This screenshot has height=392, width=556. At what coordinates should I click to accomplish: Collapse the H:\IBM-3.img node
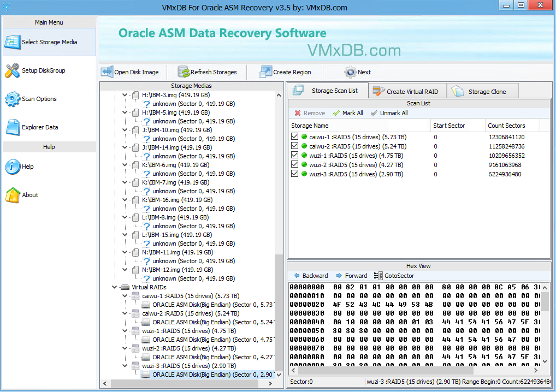pyautogui.click(x=125, y=95)
